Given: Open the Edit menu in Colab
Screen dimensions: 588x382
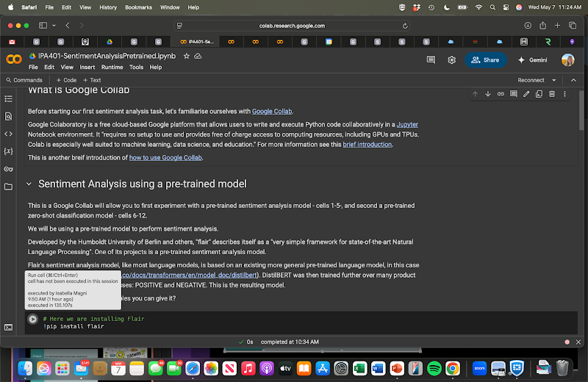Looking at the screenshot, I should click(x=49, y=68).
